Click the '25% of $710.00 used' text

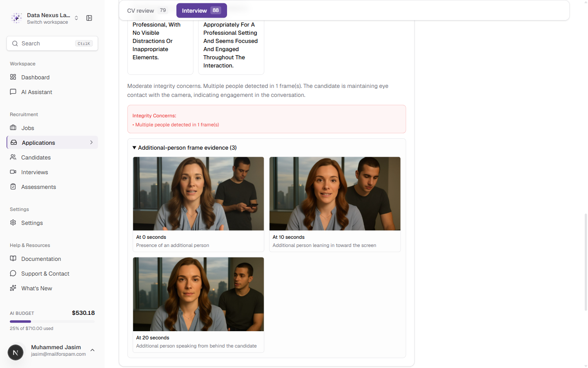31,328
